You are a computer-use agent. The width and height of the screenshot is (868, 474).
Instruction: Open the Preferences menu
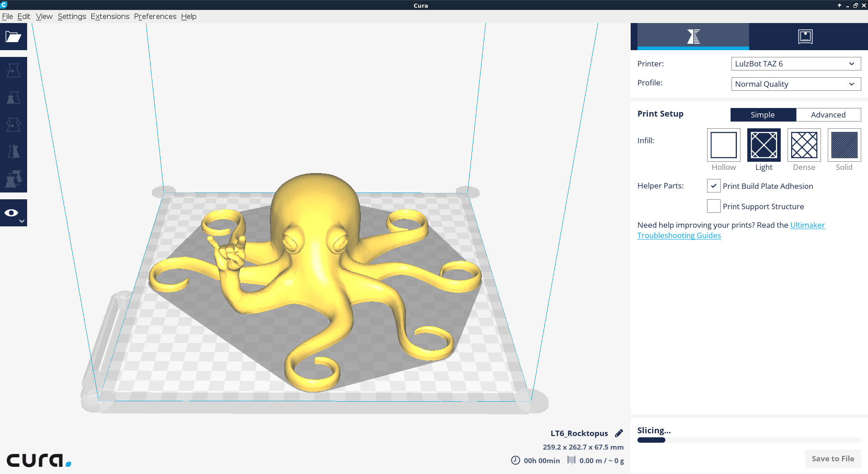tap(155, 16)
